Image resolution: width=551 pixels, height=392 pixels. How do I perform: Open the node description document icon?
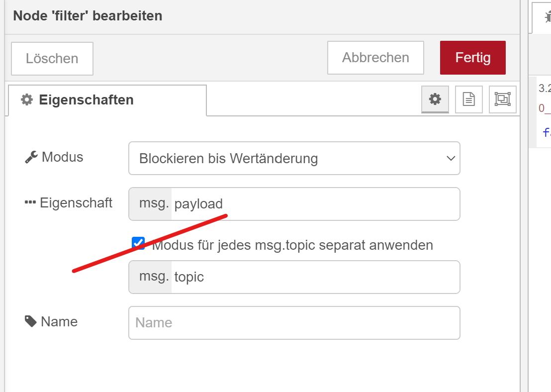coord(468,99)
